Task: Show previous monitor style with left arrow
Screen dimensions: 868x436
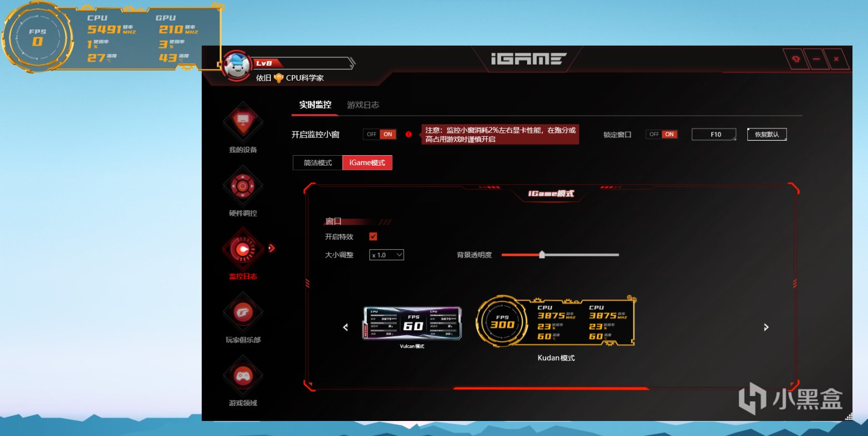Action: click(x=345, y=328)
